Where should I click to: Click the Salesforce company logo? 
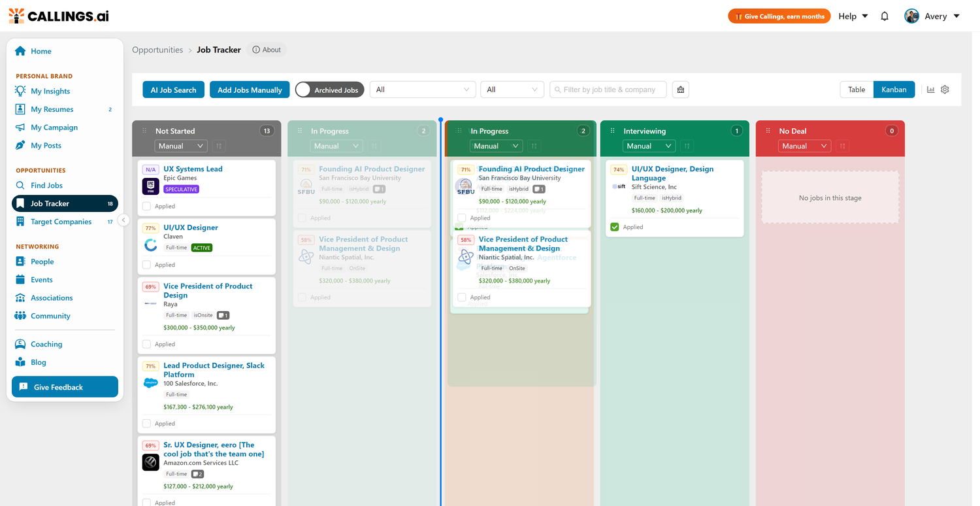tap(151, 382)
